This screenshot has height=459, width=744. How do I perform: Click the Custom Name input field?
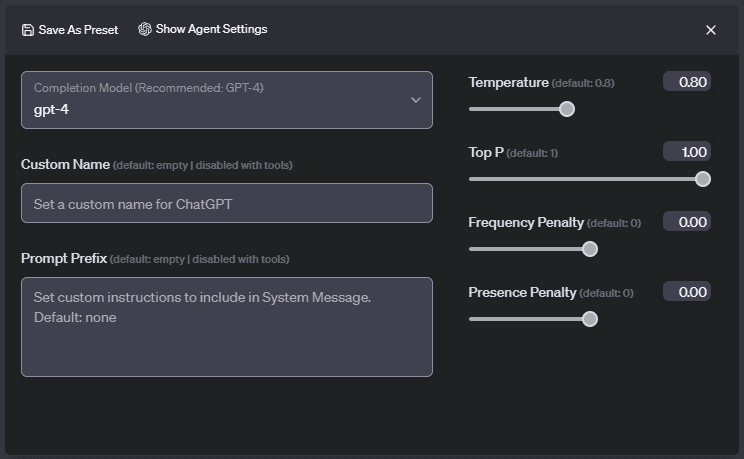pyautogui.click(x=226, y=203)
